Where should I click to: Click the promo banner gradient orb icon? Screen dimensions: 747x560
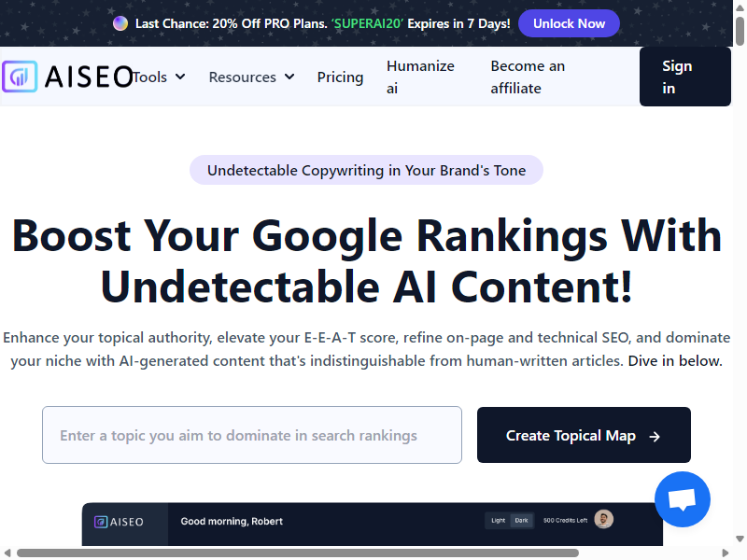(x=120, y=23)
